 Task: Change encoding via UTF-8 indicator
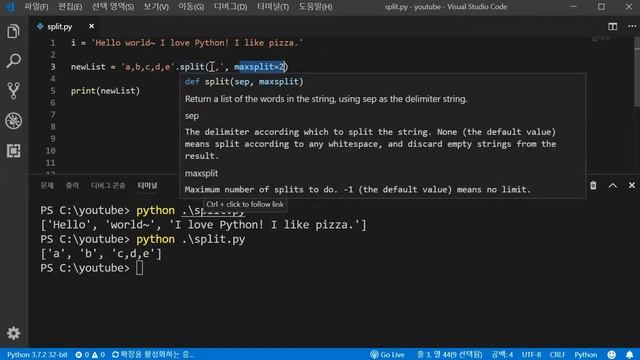pos(531,355)
